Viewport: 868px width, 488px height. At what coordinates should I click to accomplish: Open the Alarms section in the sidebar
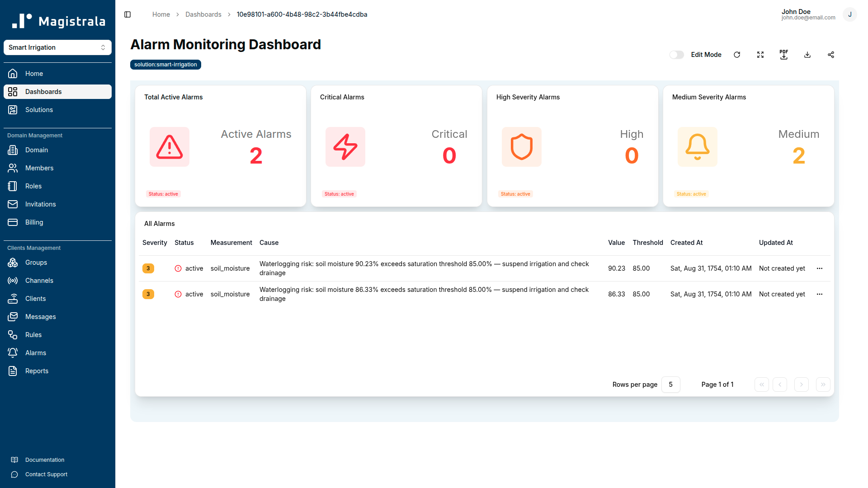[x=35, y=352]
